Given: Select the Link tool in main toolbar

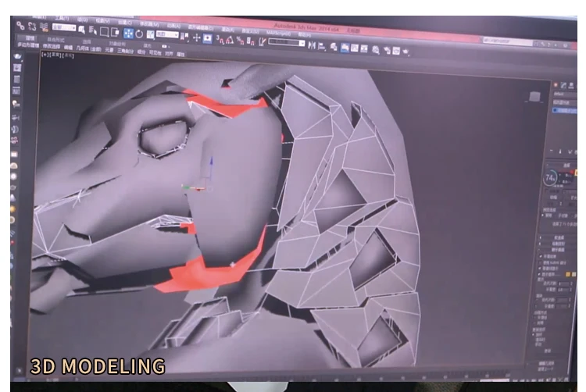Looking at the screenshot, I should tap(20, 26).
